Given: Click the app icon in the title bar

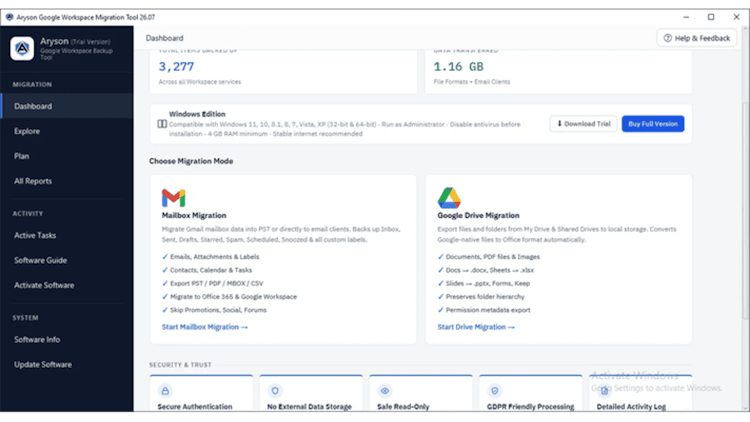Looking at the screenshot, I should (9, 17).
